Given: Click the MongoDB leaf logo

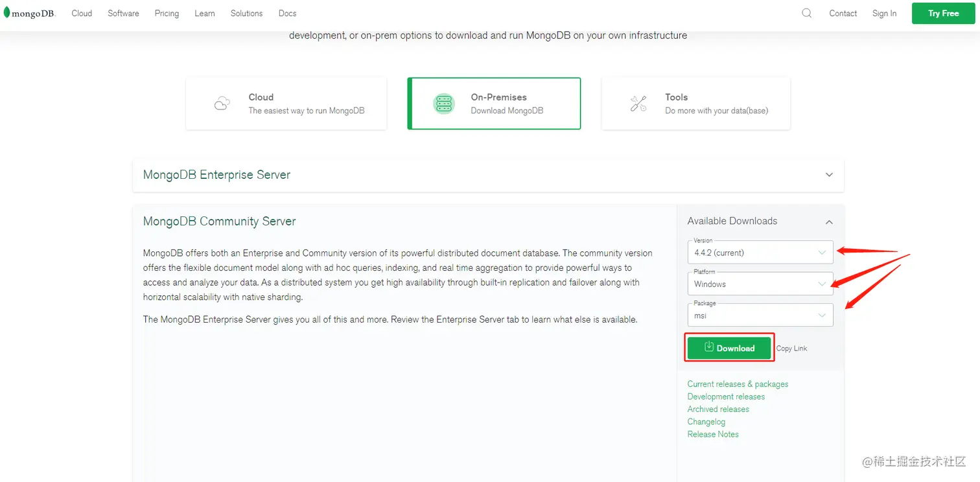Looking at the screenshot, I should (30, 13).
